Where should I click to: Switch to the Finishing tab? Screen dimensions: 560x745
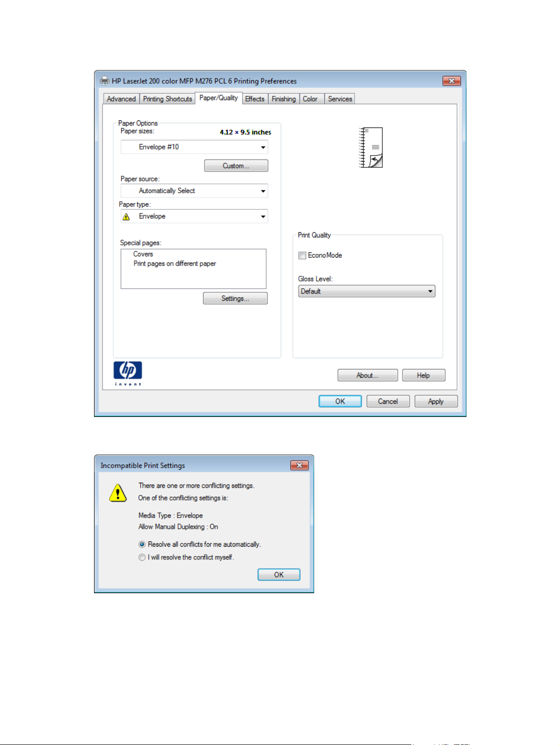284,99
